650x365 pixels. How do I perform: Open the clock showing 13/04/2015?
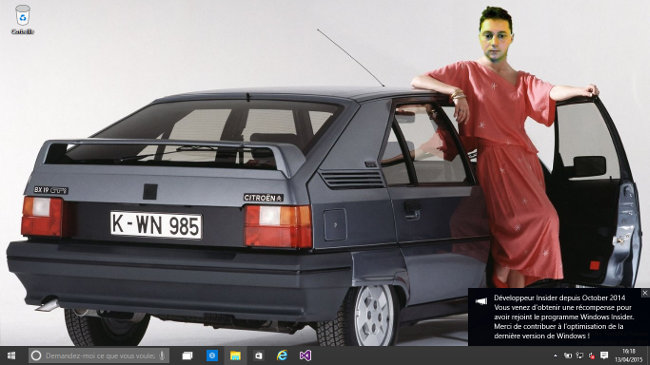tap(628, 356)
